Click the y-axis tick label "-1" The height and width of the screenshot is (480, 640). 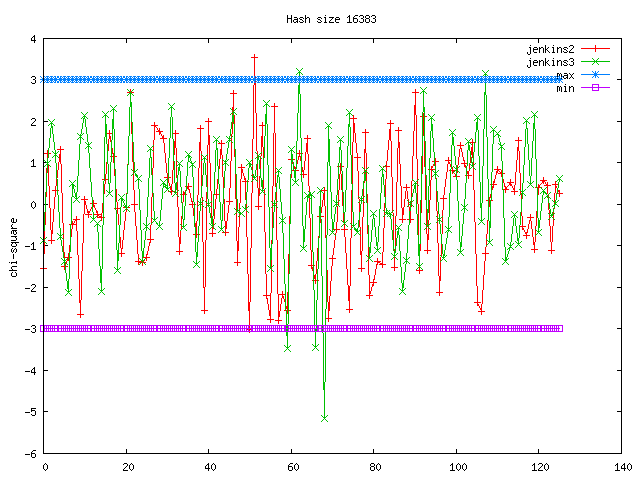[x=31, y=246]
